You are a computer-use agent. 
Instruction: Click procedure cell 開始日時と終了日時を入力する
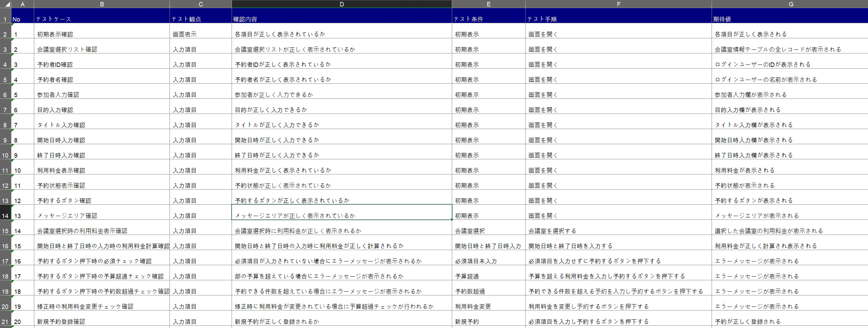pos(618,243)
